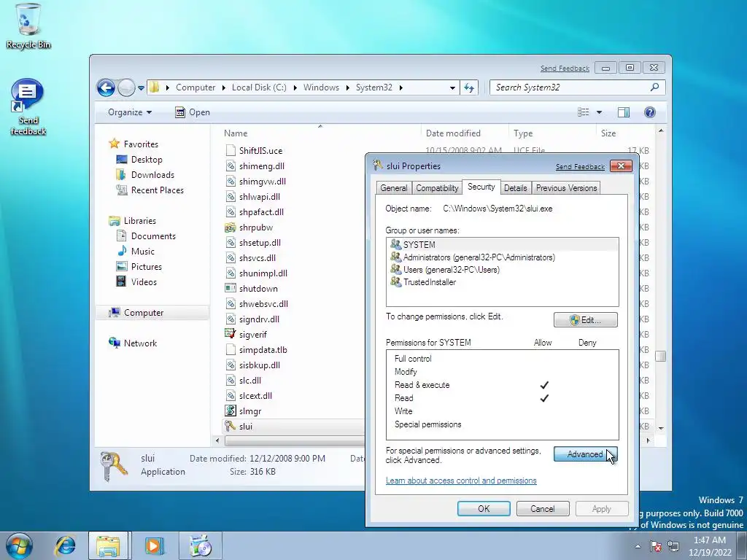This screenshot has width=747, height=560.
Task: Expand the view options dropdown arrow
Action: coord(600,112)
